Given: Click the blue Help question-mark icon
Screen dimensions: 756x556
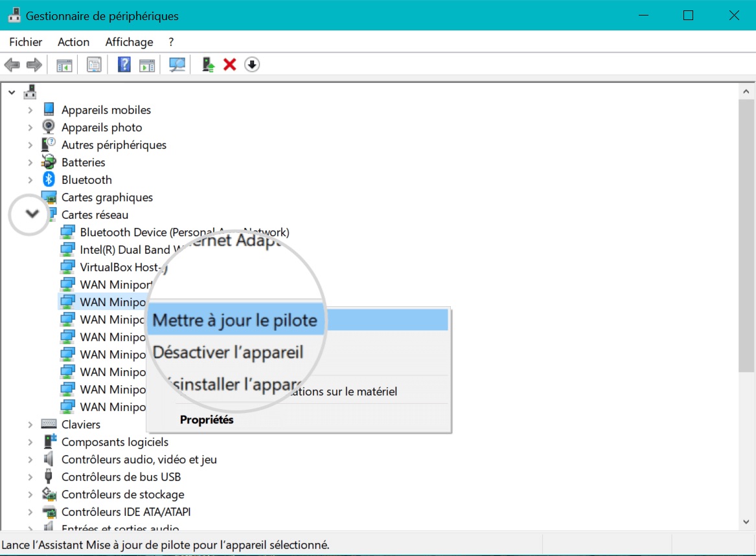Looking at the screenshot, I should point(124,65).
